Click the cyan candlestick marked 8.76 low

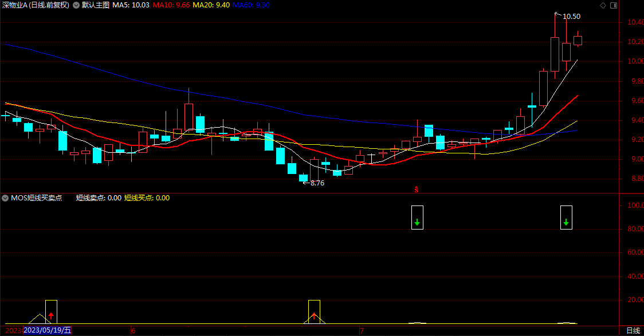[x=303, y=177]
